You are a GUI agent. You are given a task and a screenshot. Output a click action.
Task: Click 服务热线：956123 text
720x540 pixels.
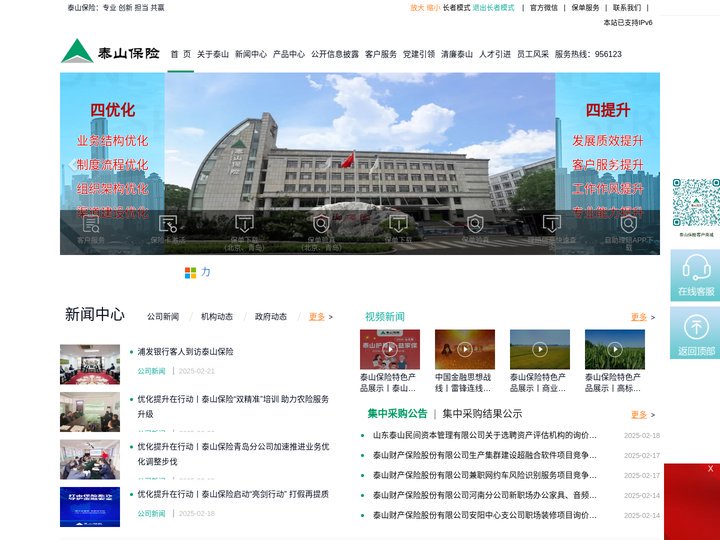588,54
